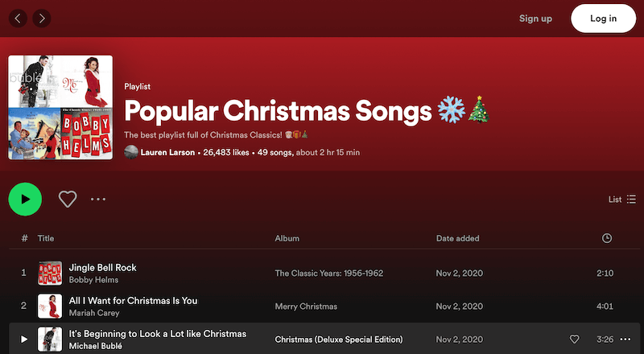Open the Mariah Carey artist link
Image resolution: width=644 pixels, height=354 pixels.
click(x=95, y=313)
